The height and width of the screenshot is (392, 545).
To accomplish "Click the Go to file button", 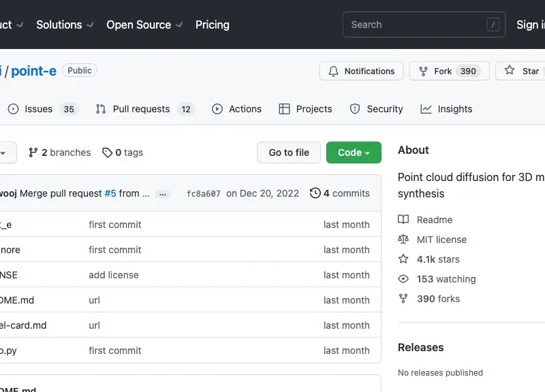I will tap(289, 152).
